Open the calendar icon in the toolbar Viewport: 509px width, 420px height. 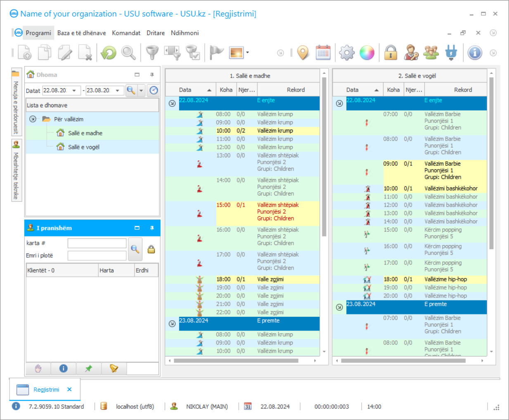pos(323,53)
